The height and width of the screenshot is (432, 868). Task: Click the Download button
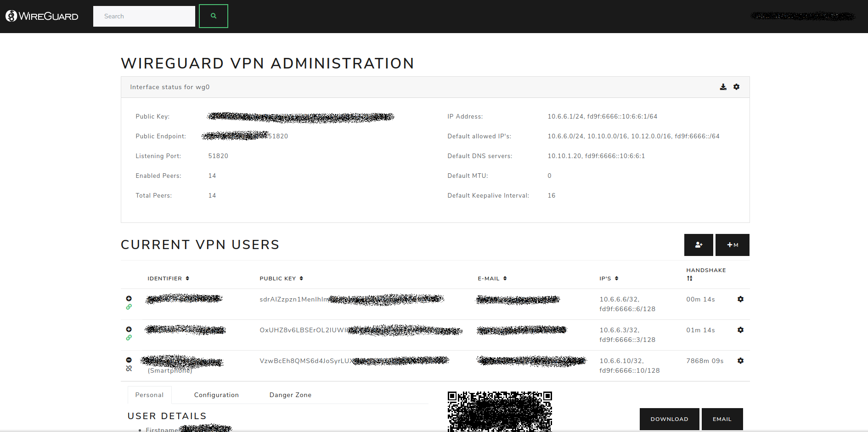pos(669,419)
